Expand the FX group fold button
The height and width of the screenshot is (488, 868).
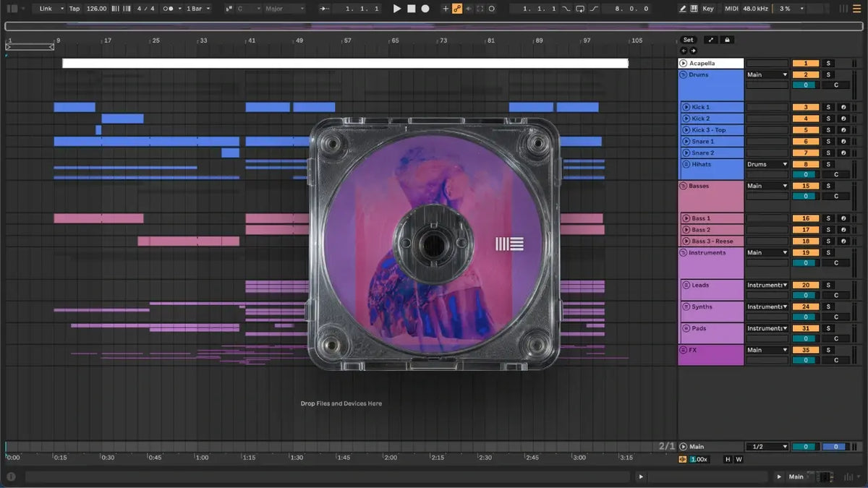[683, 350]
